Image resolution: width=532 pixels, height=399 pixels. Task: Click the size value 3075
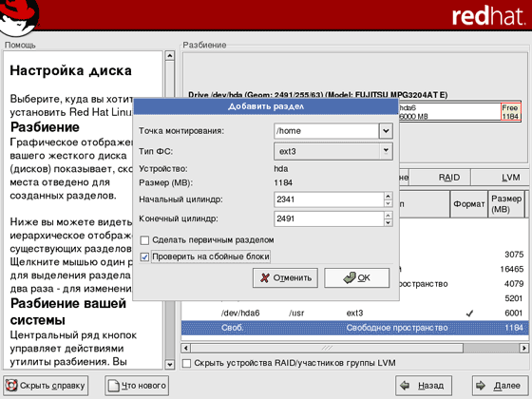(x=514, y=255)
